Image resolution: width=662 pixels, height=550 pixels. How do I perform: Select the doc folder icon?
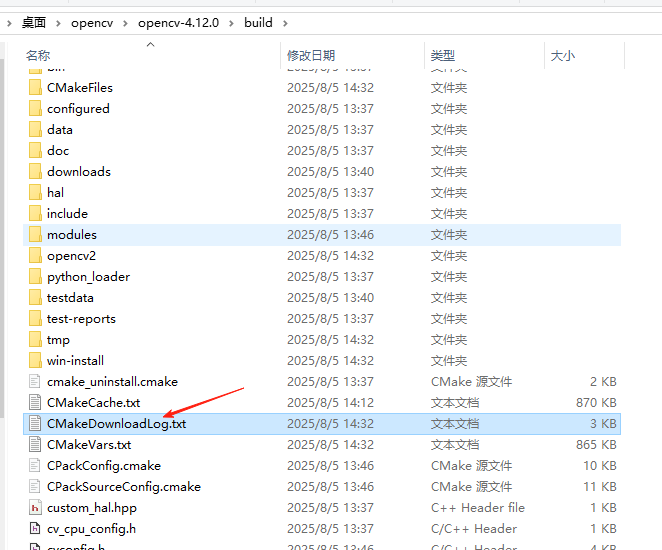pos(35,151)
